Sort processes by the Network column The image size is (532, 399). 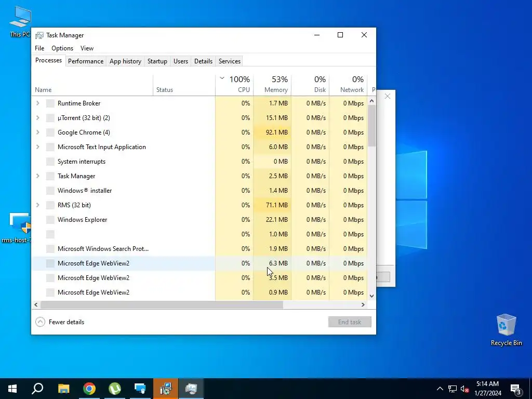pos(348,85)
